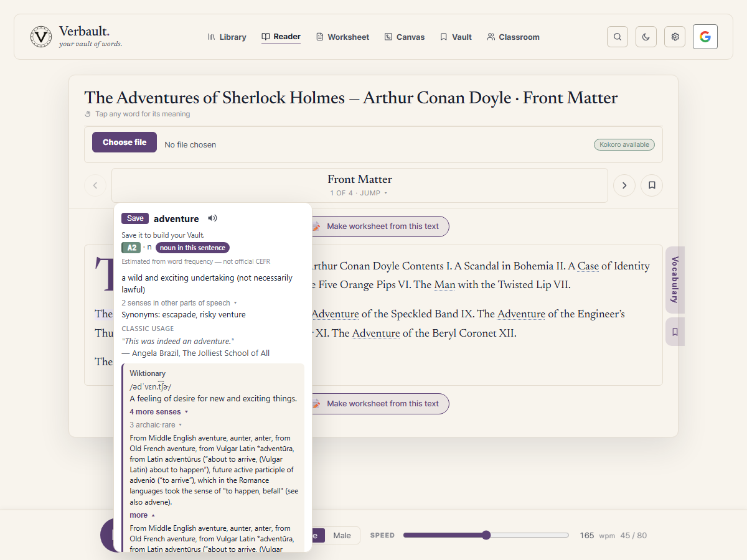This screenshot has width=747, height=560.
Task: Click Adventure before of the Beryl Coronet
Action: 376,333
